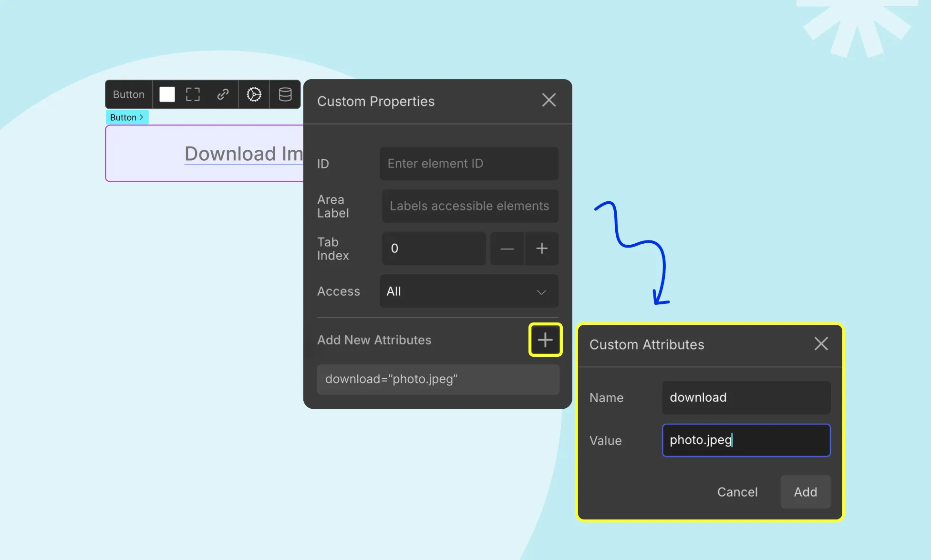Image resolution: width=931 pixels, height=560 pixels.
Task: Click the Enter element ID field
Action: pos(468,164)
